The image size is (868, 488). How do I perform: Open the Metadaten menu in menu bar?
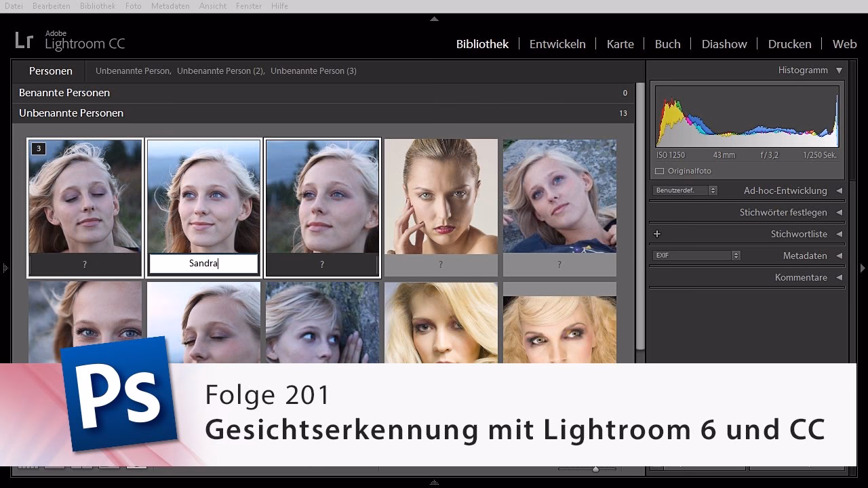(x=170, y=6)
